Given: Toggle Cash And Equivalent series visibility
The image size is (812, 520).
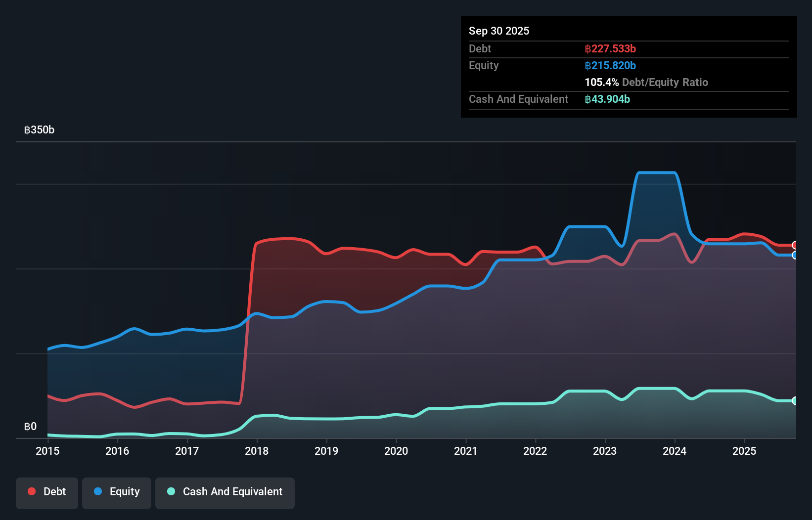Looking at the screenshot, I should [225, 492].
